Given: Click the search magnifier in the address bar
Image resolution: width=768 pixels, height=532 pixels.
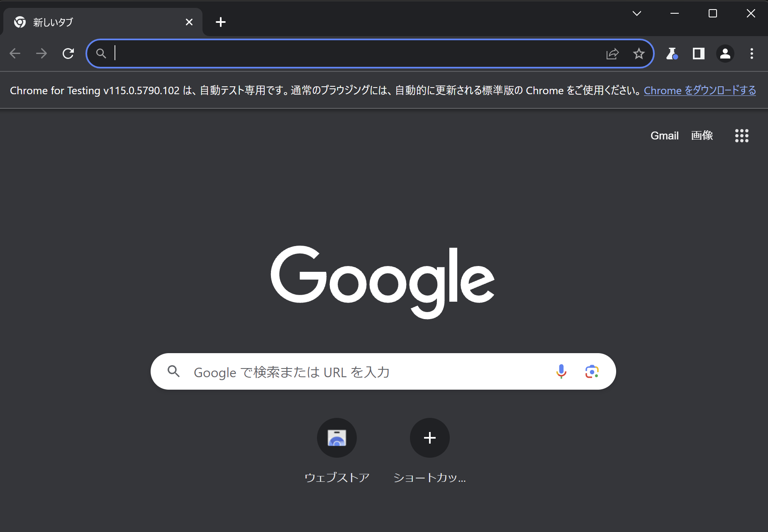Looking at the screenshot, I should (101, 53).
